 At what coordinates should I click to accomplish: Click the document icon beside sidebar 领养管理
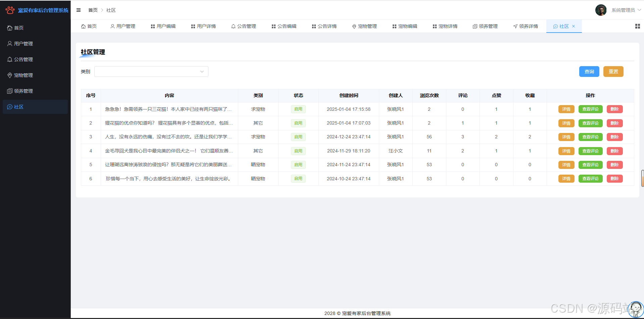(x=10, y=91)
